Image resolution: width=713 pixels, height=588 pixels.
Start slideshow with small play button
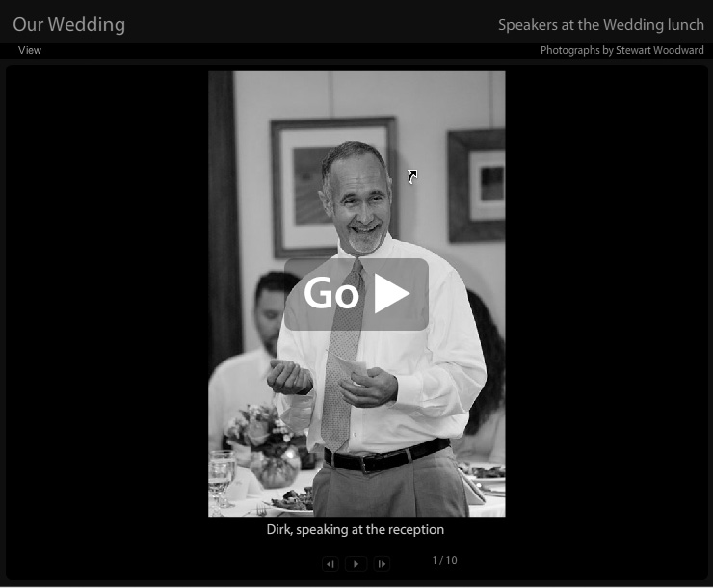[356, 564]
